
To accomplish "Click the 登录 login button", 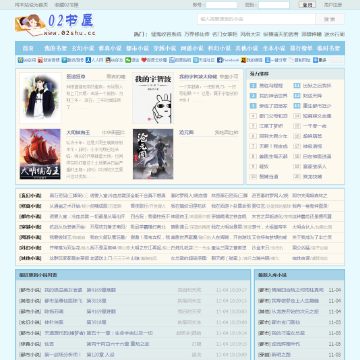I will (307, 5).
